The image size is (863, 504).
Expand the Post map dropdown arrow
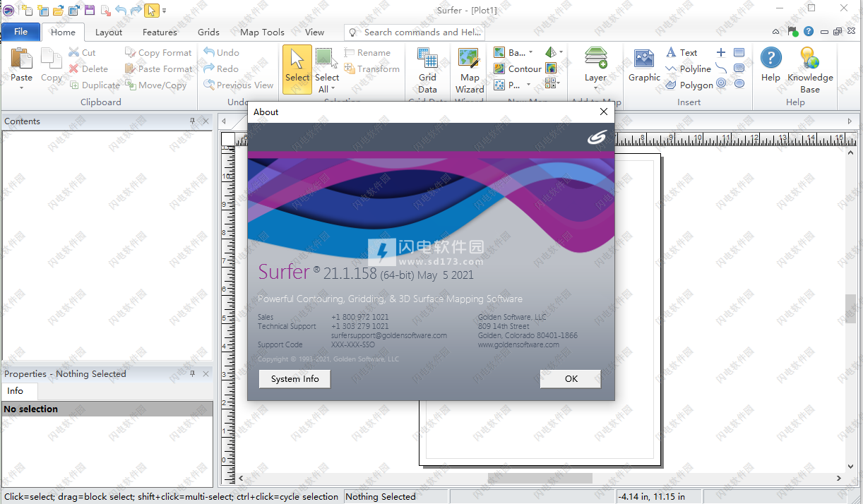click(528, 85)
